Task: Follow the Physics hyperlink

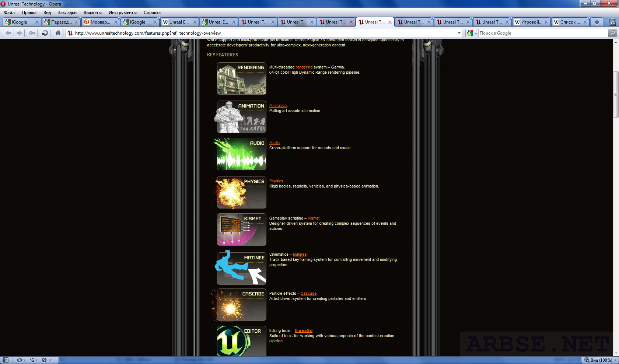Action: pyautogui.click(x=276, y=181)
